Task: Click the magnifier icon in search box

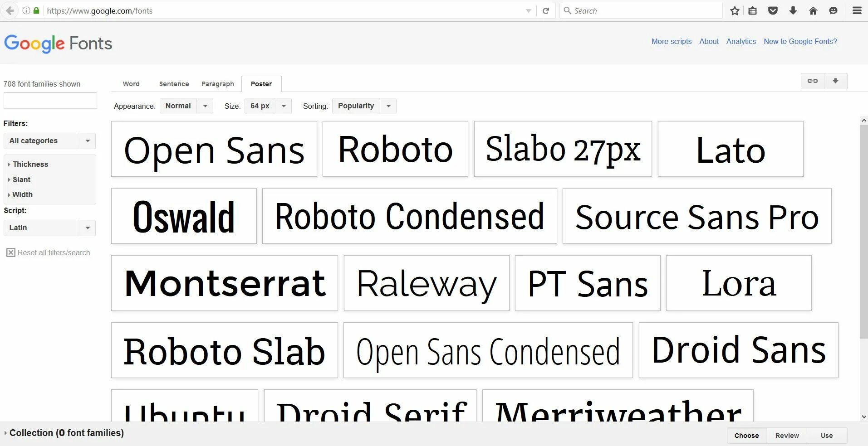Action: (567, 10)
